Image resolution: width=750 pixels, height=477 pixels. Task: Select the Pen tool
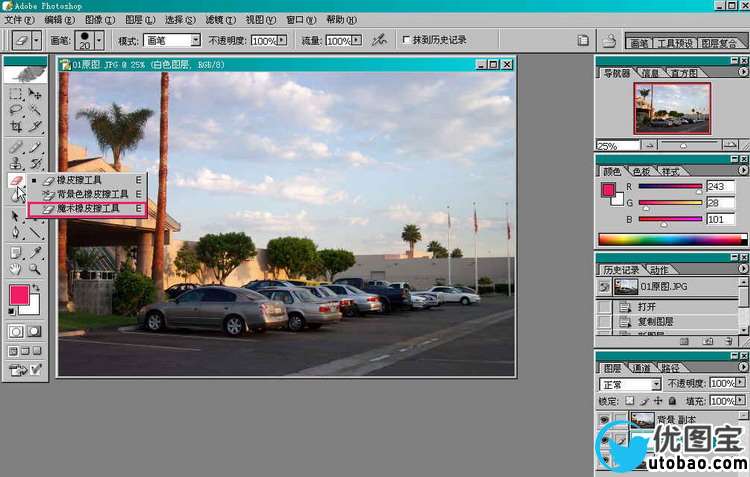click(15, 233)
